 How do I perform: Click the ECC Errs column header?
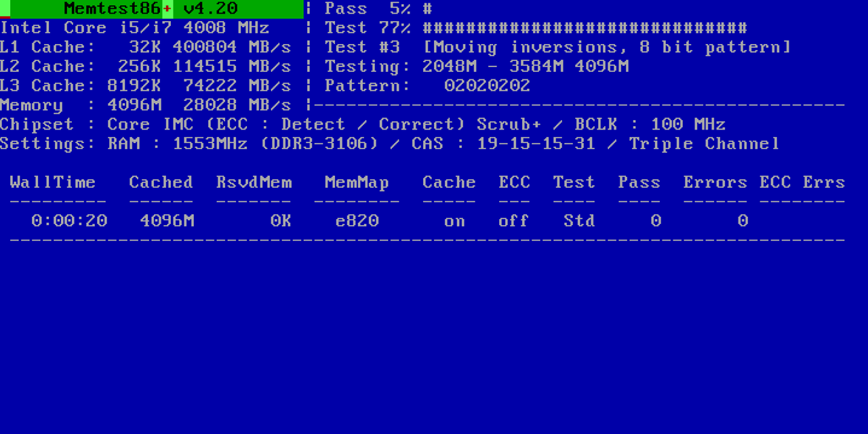click(802, 182)
